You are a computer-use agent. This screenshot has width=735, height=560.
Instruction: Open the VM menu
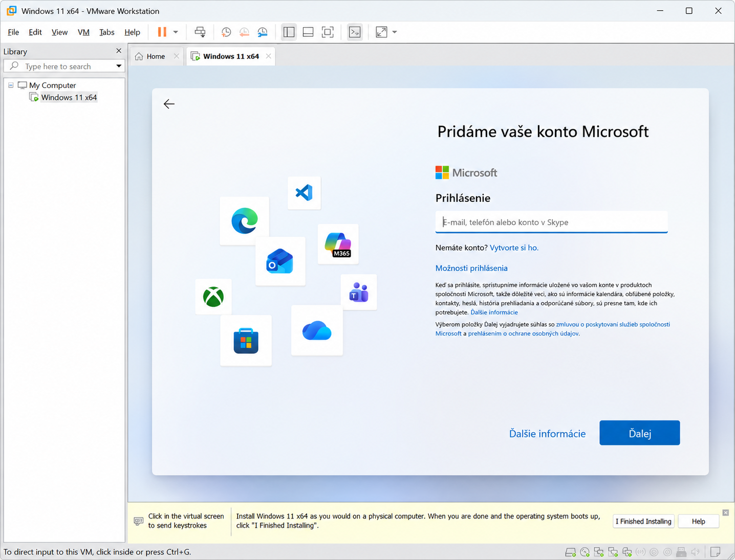click(83, 32)
